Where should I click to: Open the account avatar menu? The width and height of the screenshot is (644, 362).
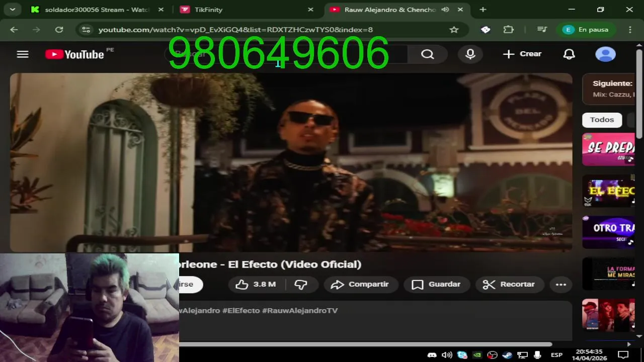coord(605,54)
